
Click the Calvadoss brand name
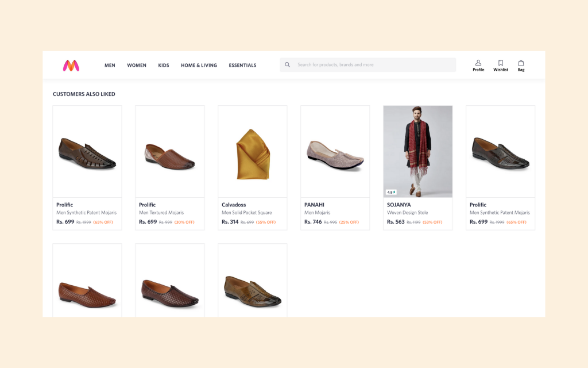(x=234, y=205)
